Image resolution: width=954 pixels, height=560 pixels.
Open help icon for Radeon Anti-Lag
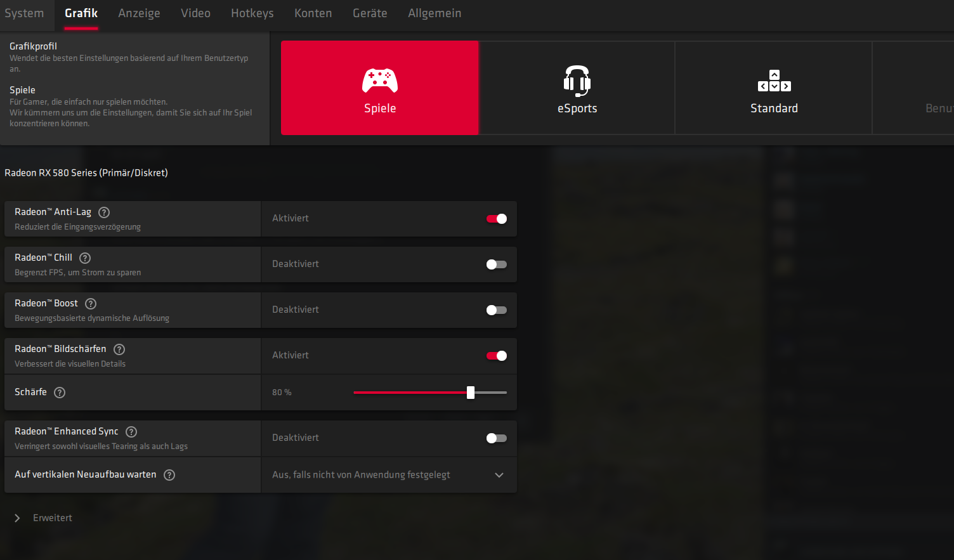(x=104, y=212)
